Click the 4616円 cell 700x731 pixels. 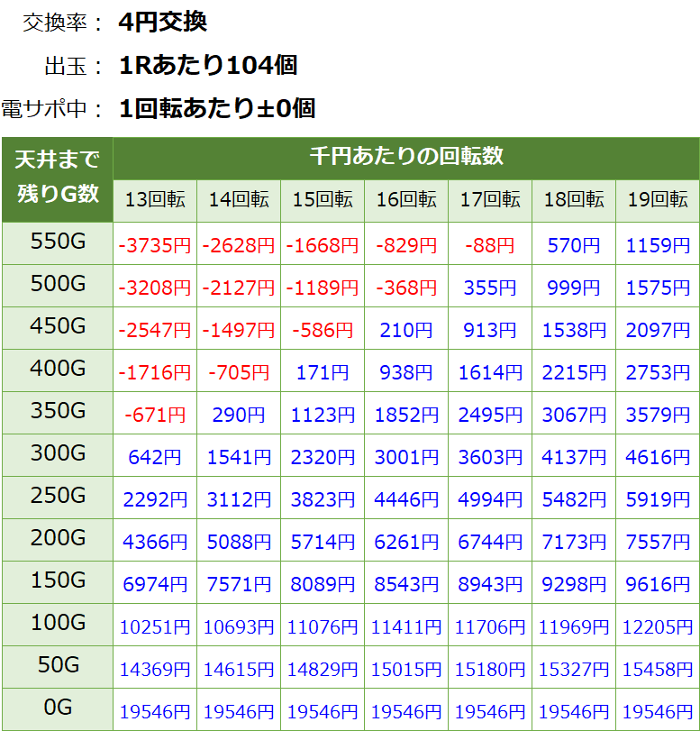658,457
